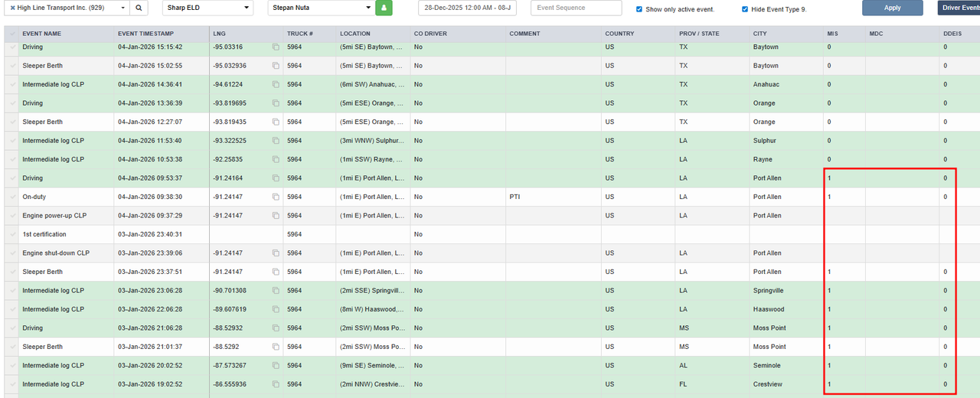The image size is (980, 398).
Task: Click the Driver Events button
Action: [959, 8]
